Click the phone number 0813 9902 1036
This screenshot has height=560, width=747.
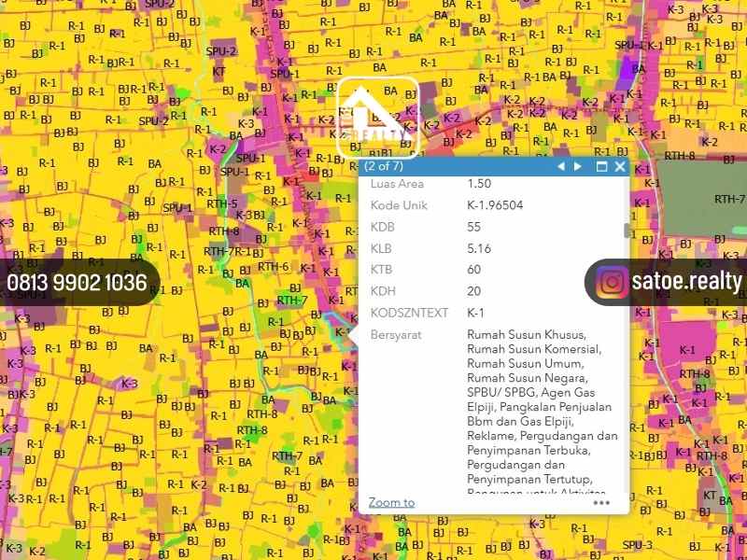pos(77,283)
